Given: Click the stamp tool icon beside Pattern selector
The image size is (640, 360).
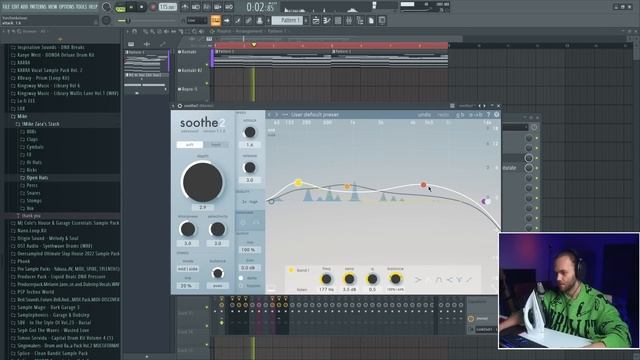Looking at the screenshot, I should tap(259, 20).
